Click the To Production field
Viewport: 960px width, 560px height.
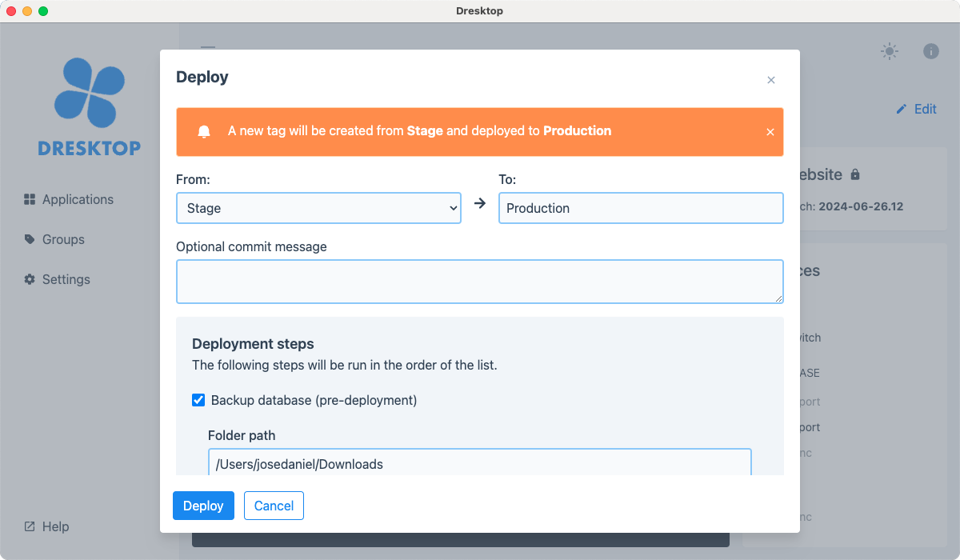pyautogui.click(x=640, y=208)
